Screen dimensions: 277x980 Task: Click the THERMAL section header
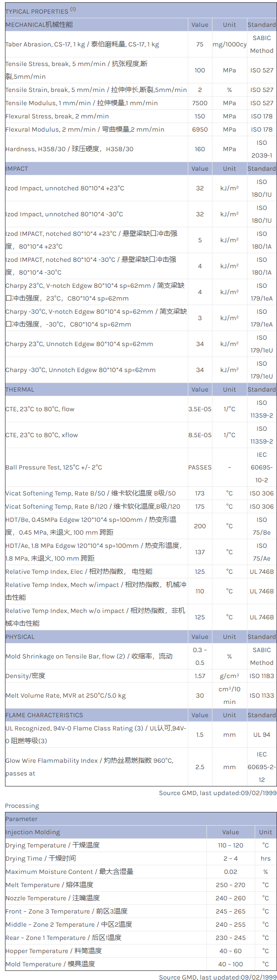(x=20, y=389)
